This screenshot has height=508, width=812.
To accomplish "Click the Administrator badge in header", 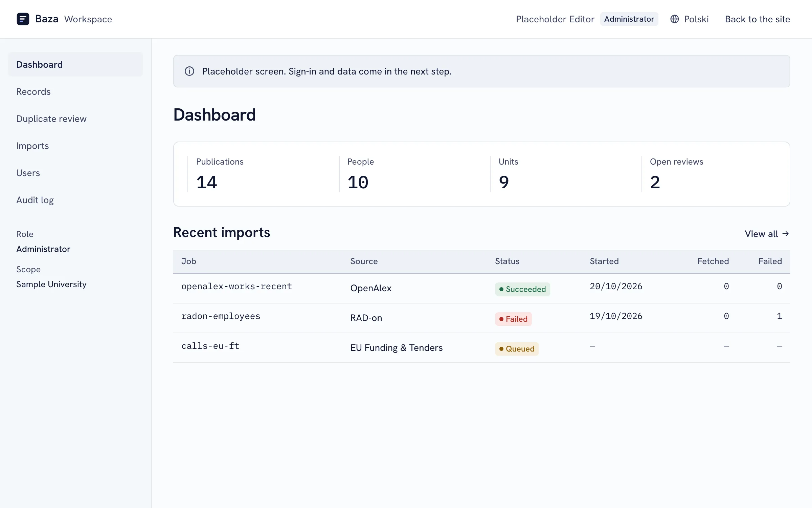I will (x=629, y=19).
